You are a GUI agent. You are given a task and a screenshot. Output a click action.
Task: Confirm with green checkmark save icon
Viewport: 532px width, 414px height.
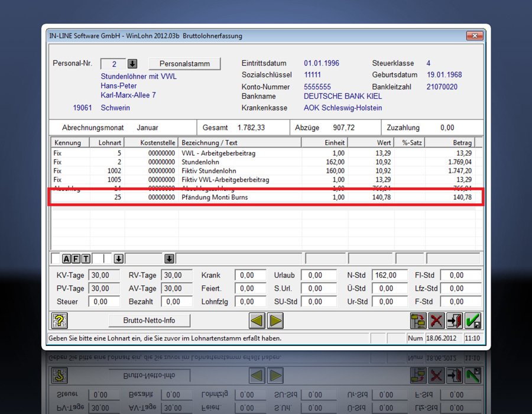pos(473,321)
